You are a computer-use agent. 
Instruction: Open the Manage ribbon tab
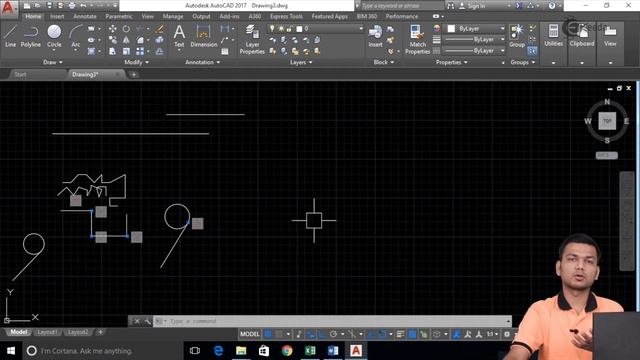(173, 16)
